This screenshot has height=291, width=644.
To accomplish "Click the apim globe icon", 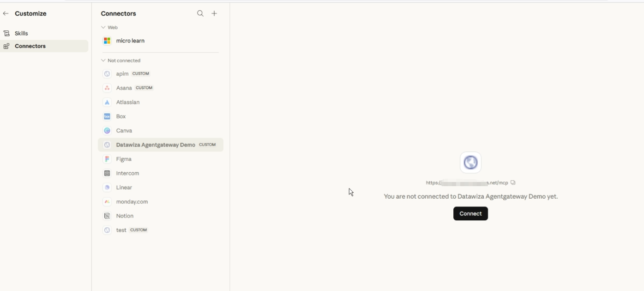I will tap(107, 74).
